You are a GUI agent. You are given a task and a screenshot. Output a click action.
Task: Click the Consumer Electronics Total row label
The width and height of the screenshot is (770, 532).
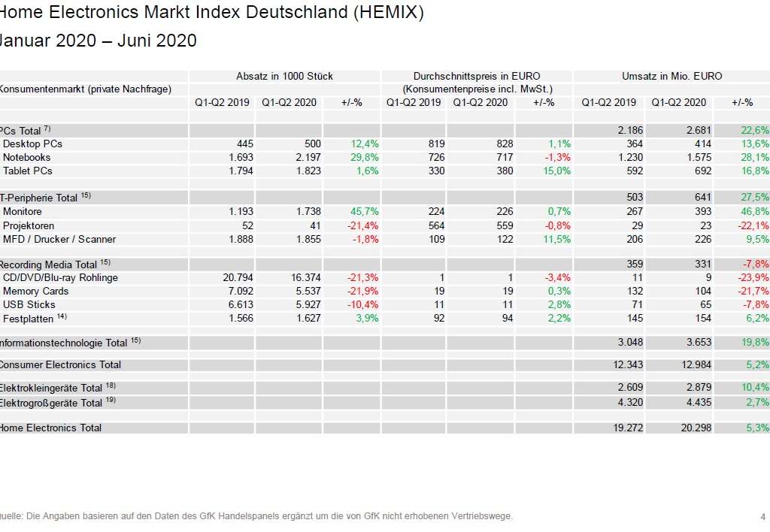pos(60,364)
